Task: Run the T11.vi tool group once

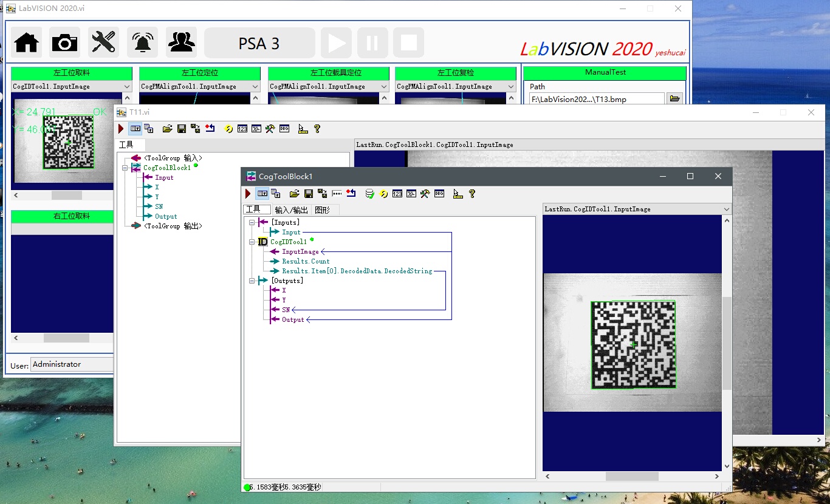Action: 121,129
